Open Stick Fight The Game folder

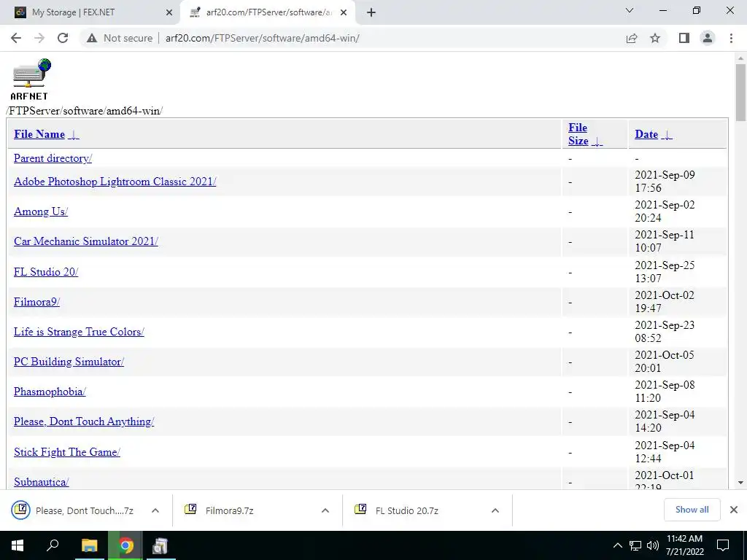tap(67, 452)
